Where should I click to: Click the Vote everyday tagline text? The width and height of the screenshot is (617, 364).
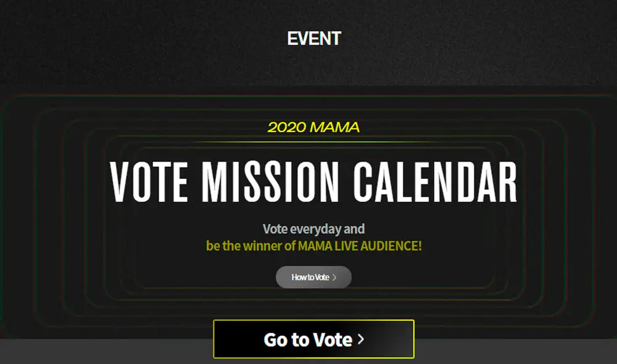313,227
